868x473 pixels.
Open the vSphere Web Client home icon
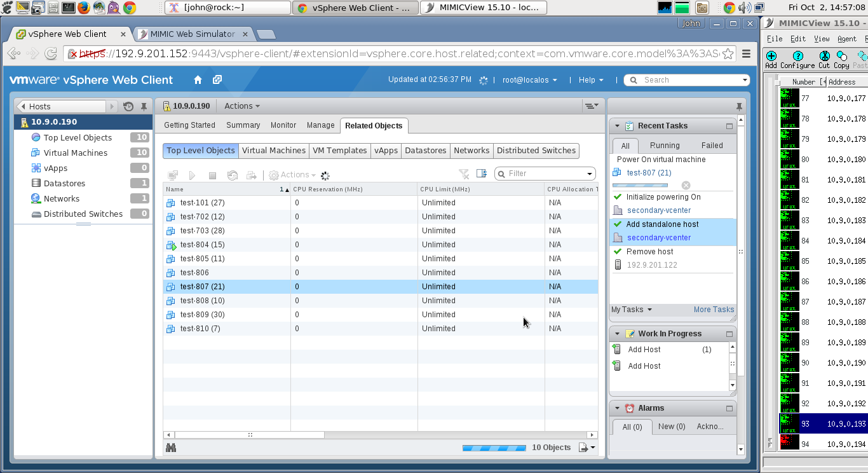[x=198, y=79]
